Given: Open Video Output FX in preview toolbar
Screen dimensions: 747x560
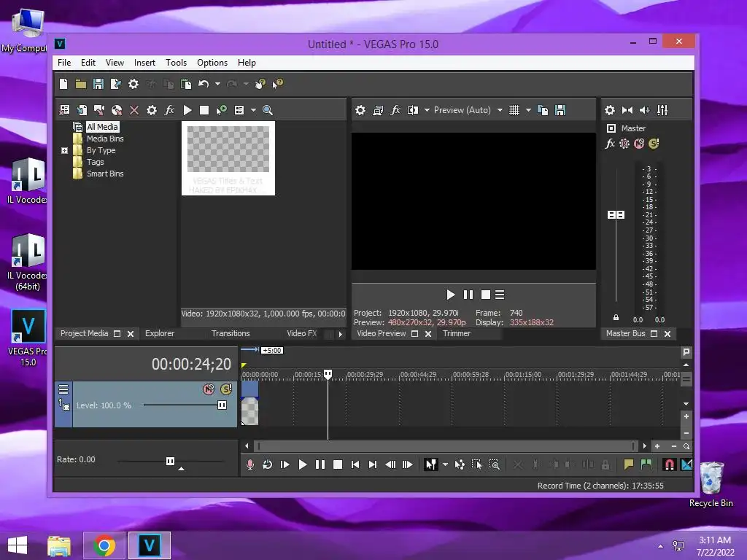Looking at the screenshot, I should pos(395,111).
